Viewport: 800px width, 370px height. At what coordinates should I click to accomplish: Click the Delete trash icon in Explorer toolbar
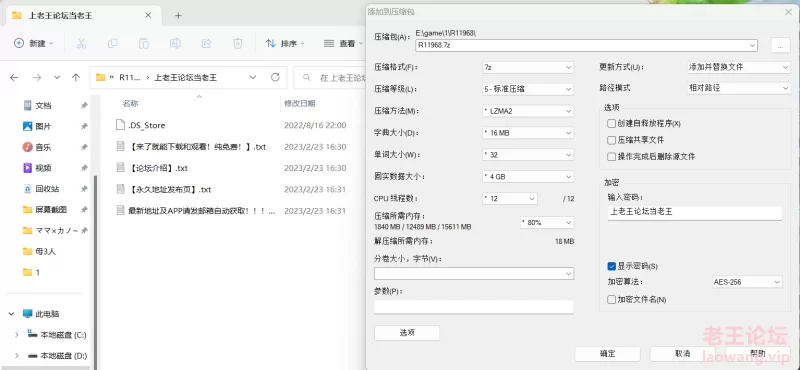pos(238,43)
